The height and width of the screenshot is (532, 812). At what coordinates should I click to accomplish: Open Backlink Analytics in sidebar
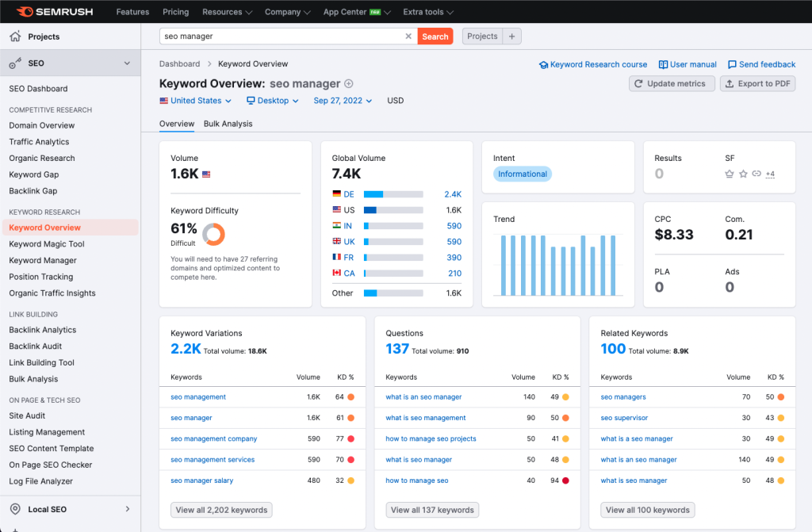(43, 330)
